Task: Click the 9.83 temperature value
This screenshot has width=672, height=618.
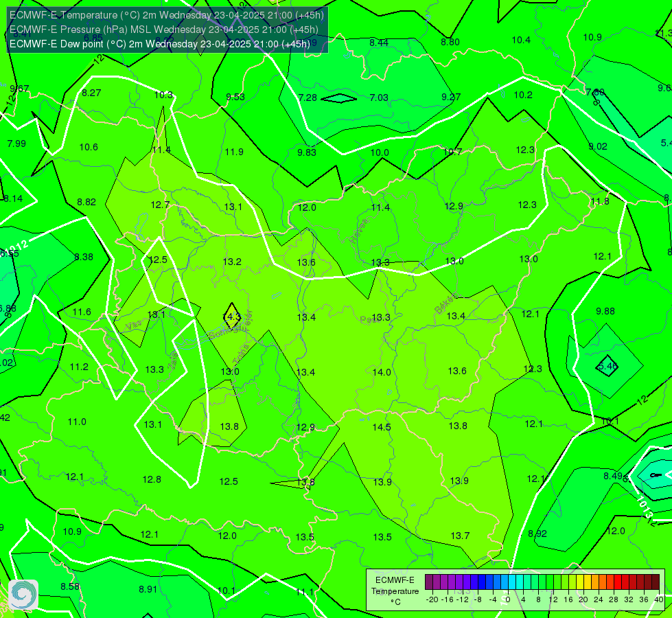Action: point(306,152)
